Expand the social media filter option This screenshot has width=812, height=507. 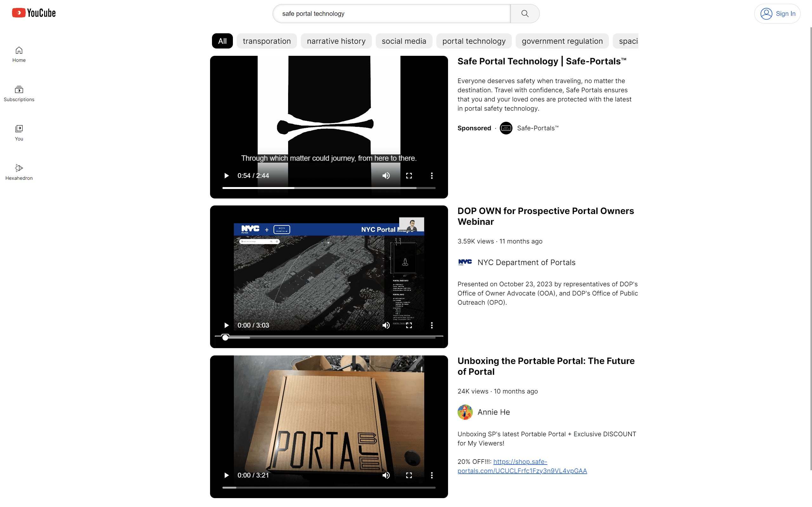click(404, 41)
